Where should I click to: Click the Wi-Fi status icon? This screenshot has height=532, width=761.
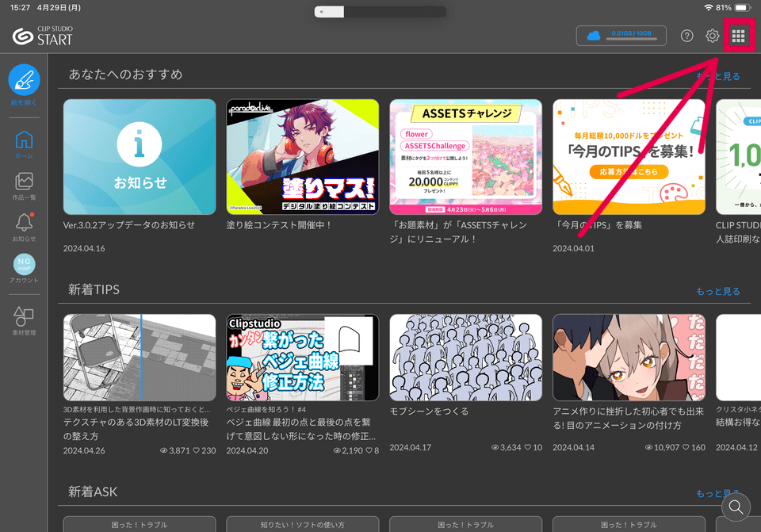point(709,8)
